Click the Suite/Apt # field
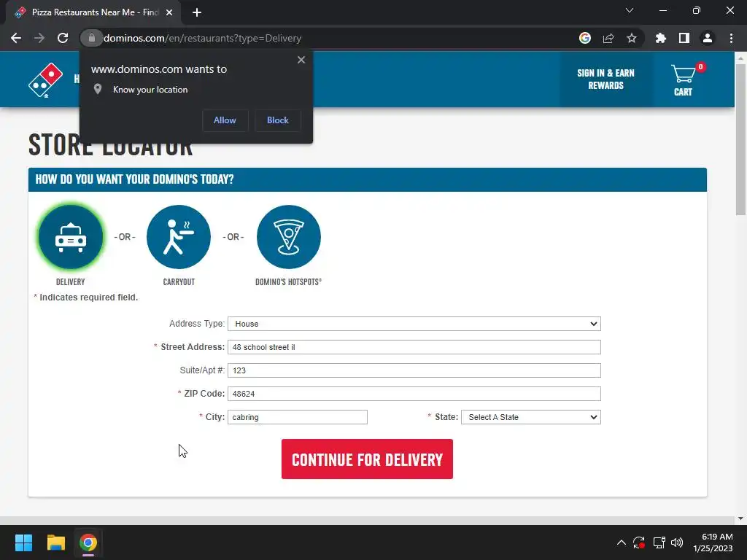The width and height of the screenshot is (747, 560). 414,370
